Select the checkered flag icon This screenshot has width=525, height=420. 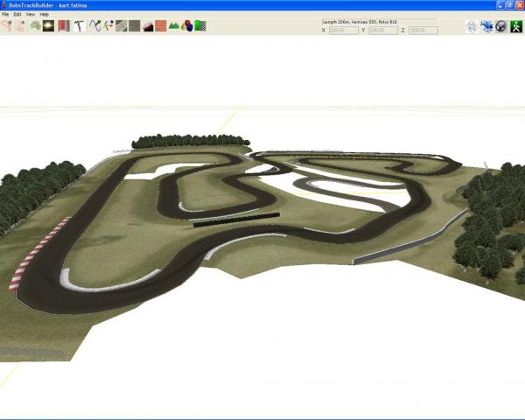[200, 25]
